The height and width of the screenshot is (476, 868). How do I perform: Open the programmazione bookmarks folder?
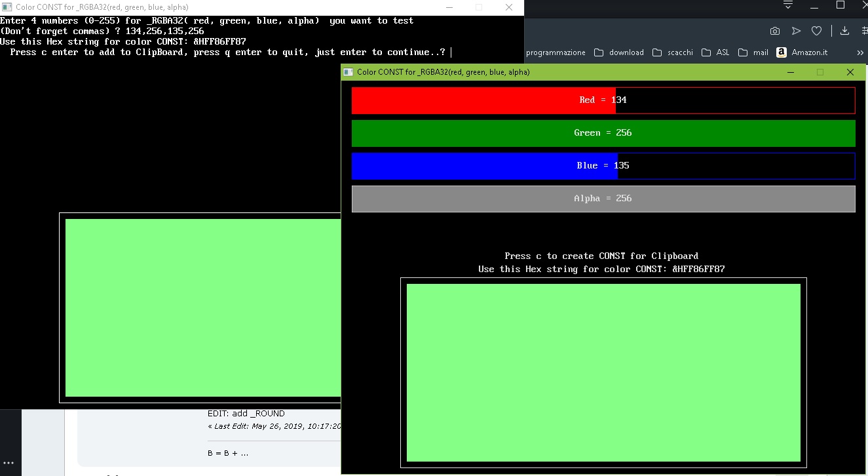pyautogui.click(x=556, y=52)
